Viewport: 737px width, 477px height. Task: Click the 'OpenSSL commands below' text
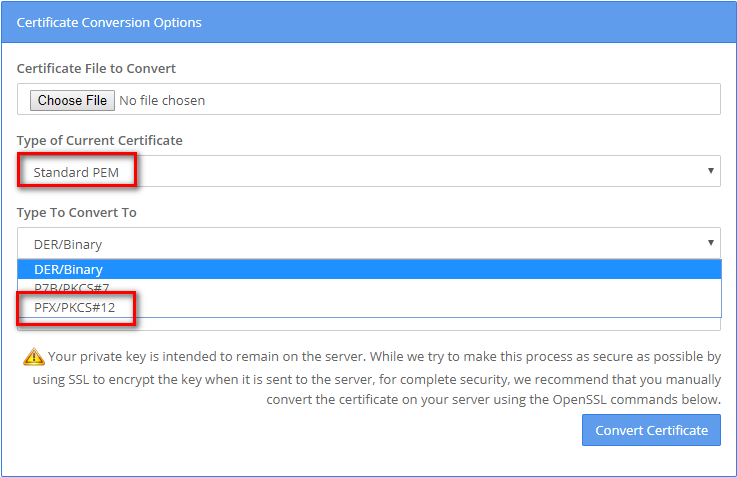(640, 399)
